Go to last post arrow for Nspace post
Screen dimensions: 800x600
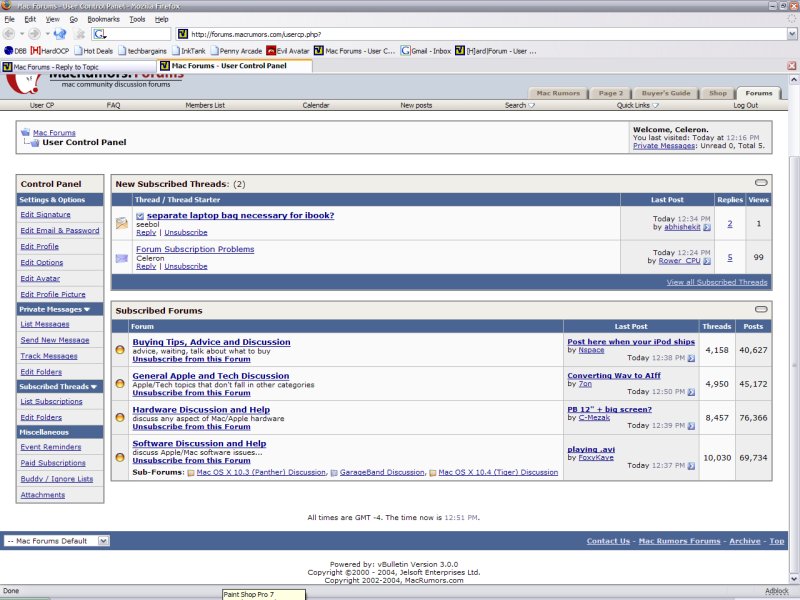coord(691,358)
